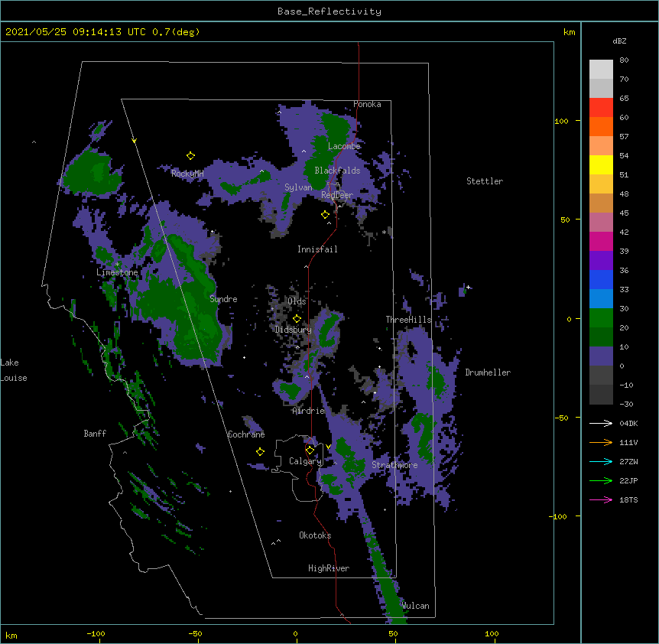The width and height of the screenshot is (659, 644).
Task: Click the orange 111V arrow legend icon
Action: 601,442
